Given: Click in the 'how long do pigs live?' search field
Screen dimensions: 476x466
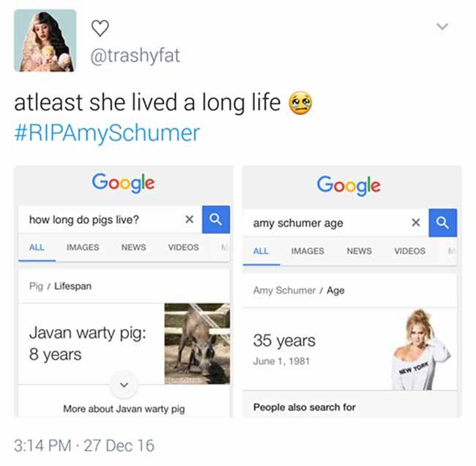Looking at the screenshot, I should coord(103,219).
